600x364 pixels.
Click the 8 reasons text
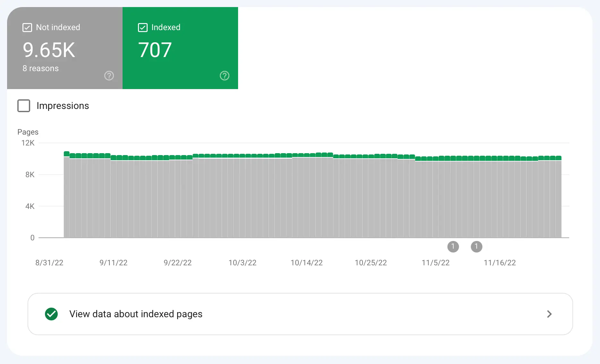(x=41, y=69)
